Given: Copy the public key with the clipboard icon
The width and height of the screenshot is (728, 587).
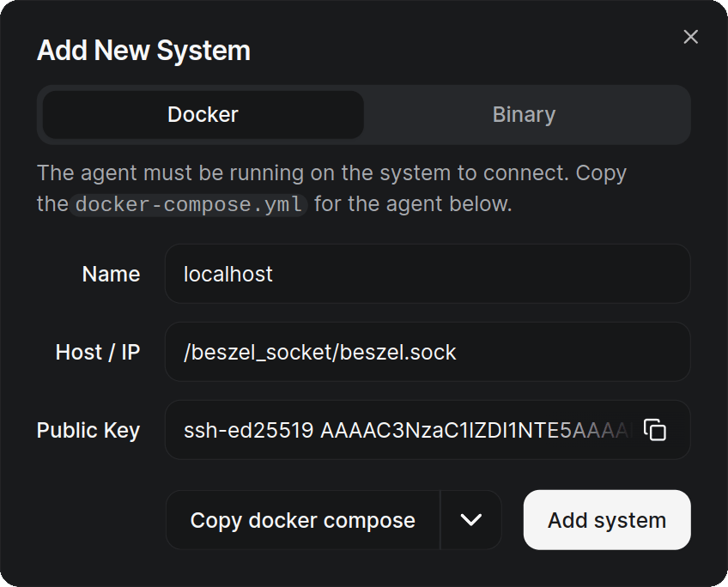Looking at the screenshot, I should [x=655, y=430].
